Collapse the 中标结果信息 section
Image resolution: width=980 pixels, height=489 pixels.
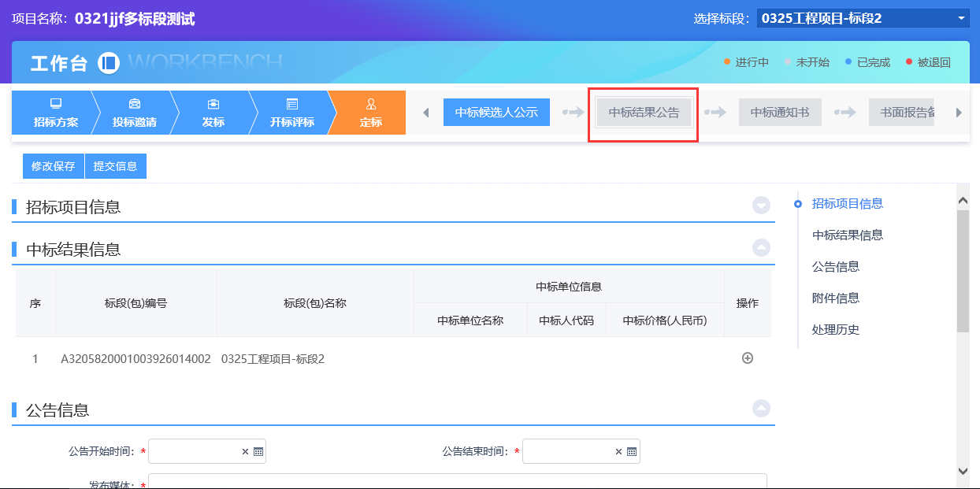[760, 248]
